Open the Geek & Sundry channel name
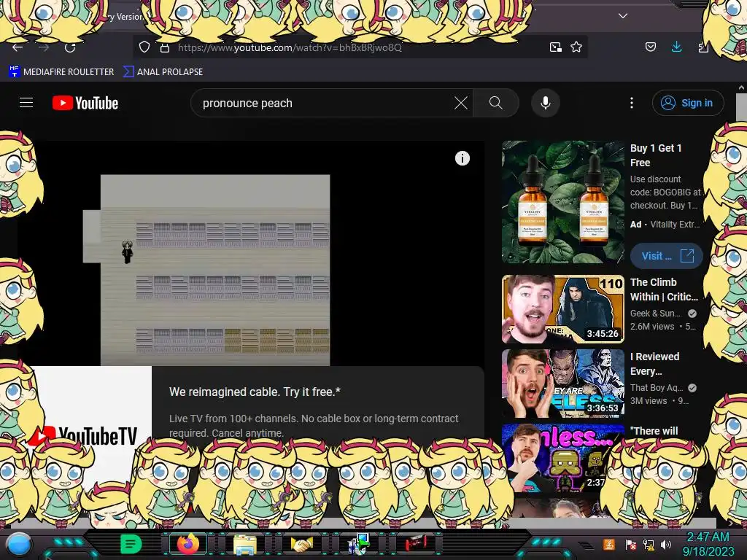This screenshot has height=560, width=747. pyautogui.click(x=655, y=314)
